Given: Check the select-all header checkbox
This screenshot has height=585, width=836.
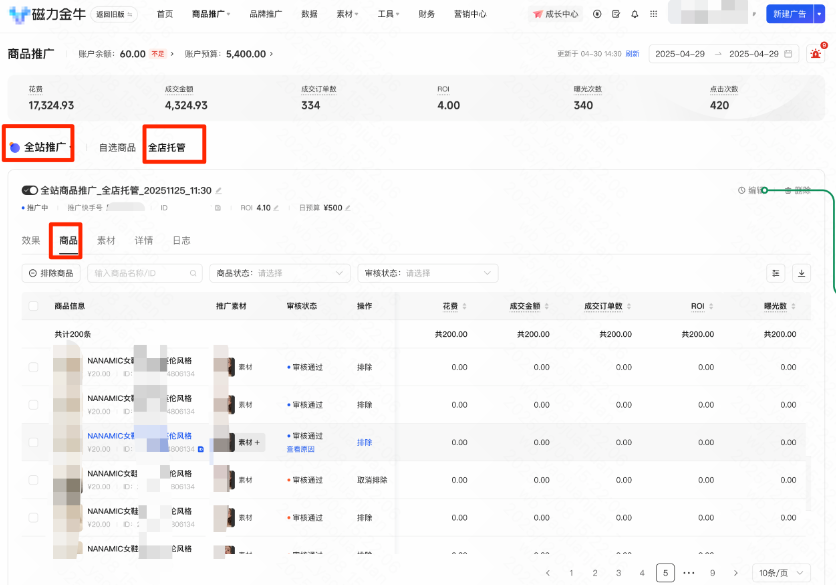Looking at the screenshot, I should [33, 306].
